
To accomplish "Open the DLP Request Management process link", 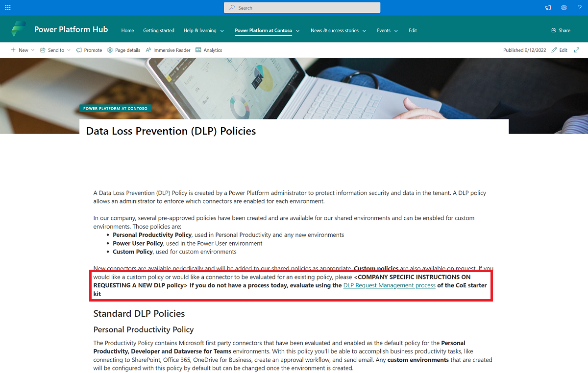I will point(390,285).
